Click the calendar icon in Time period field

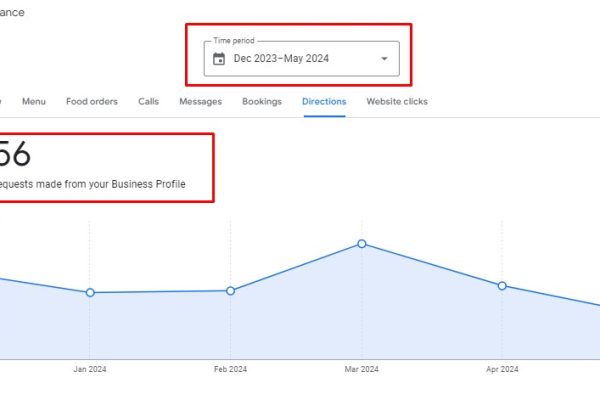(x=219, y=59)
